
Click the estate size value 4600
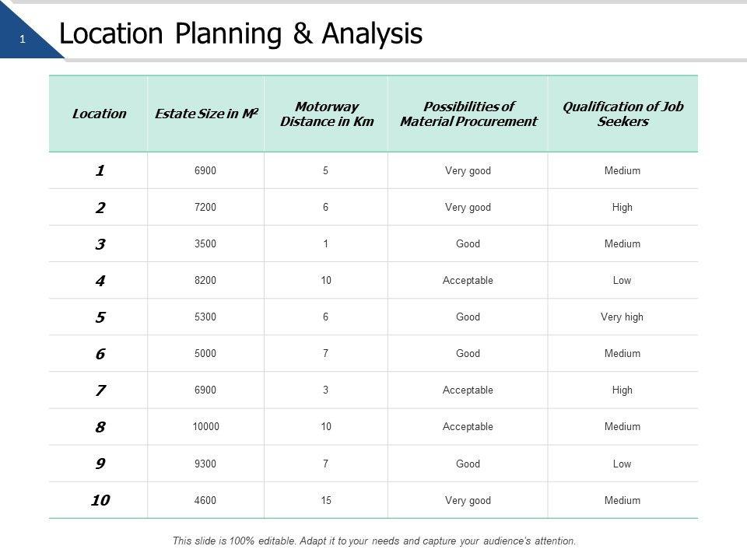click(206, 501)
